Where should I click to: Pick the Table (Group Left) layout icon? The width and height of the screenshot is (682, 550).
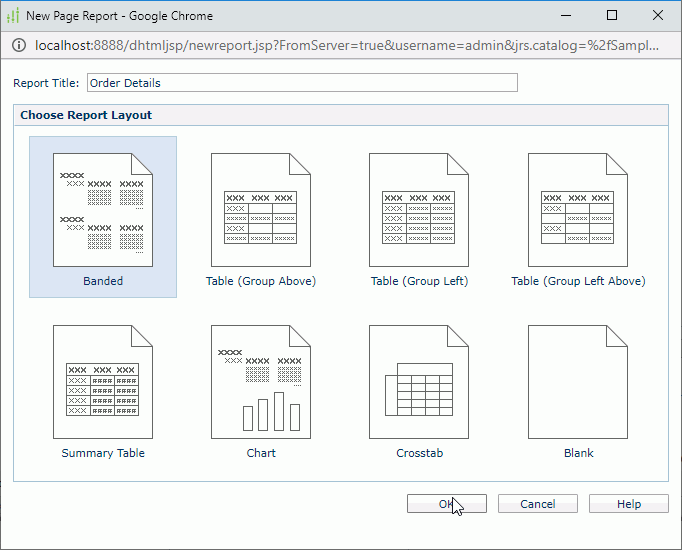419,210
